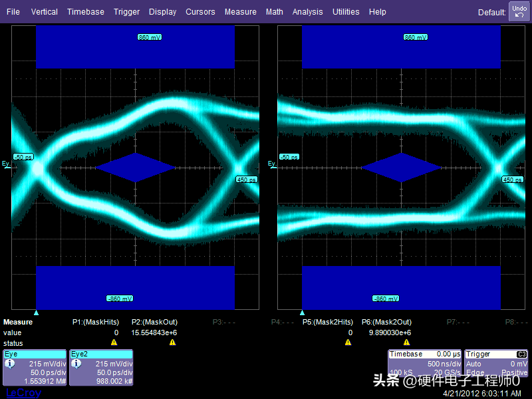Click left eye -860 mV mask label
Viewport: 532px width, 399px height.
[120, 299]
